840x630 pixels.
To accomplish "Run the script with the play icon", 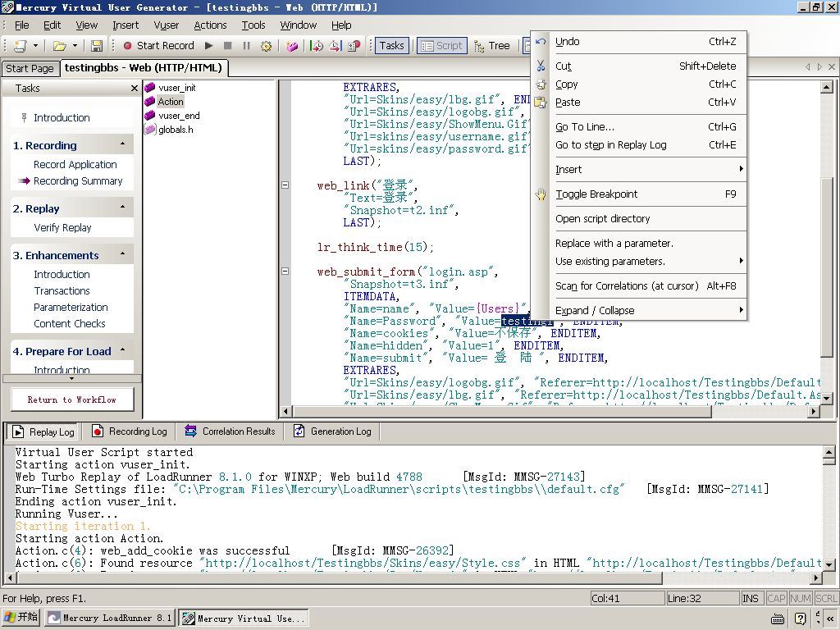I will (x=209, y=46).
